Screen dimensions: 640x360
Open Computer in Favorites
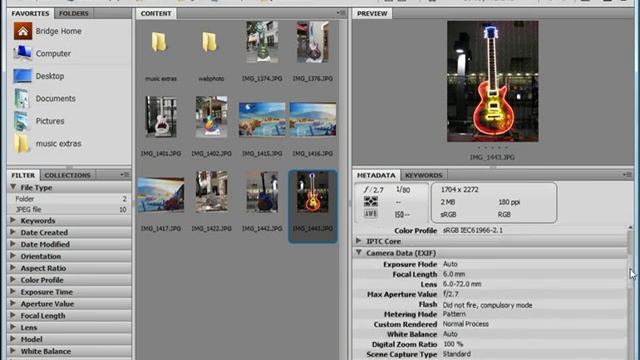42,53
